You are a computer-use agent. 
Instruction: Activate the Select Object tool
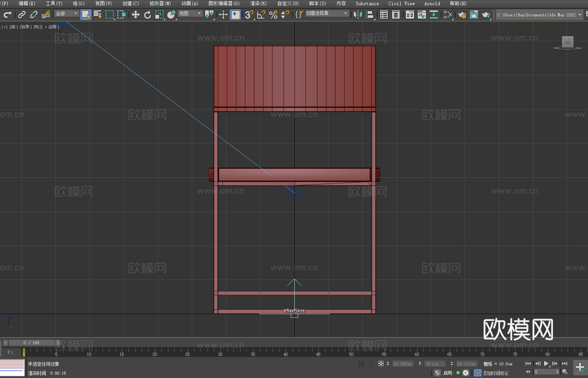click(85, 14)
